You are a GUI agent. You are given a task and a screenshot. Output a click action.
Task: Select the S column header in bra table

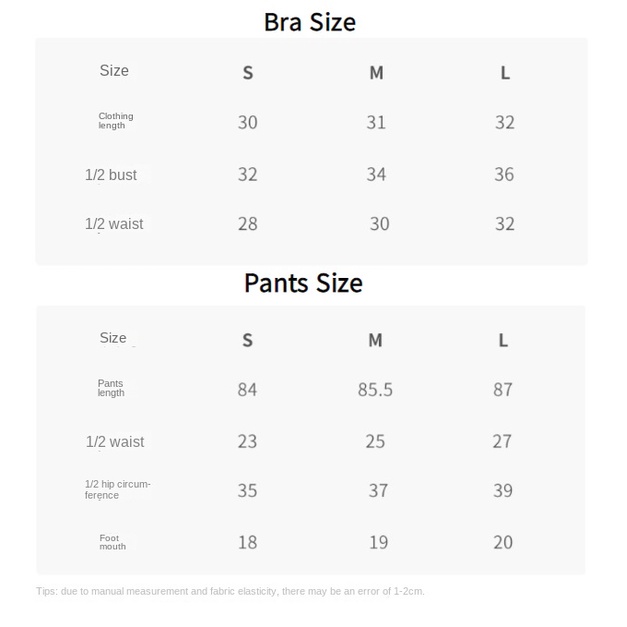(248, 73)
